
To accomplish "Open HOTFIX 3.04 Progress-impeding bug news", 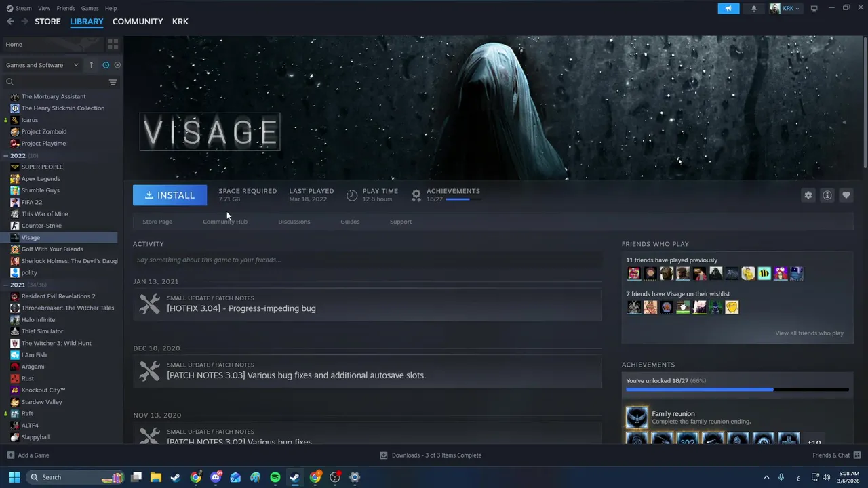I will coord(368,304).
